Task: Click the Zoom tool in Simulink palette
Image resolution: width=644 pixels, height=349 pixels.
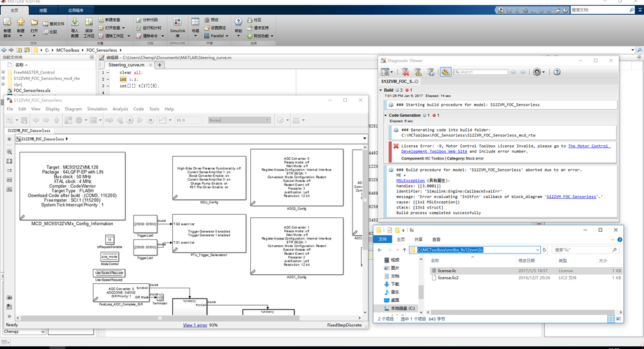Action: (x=10, y=152)
